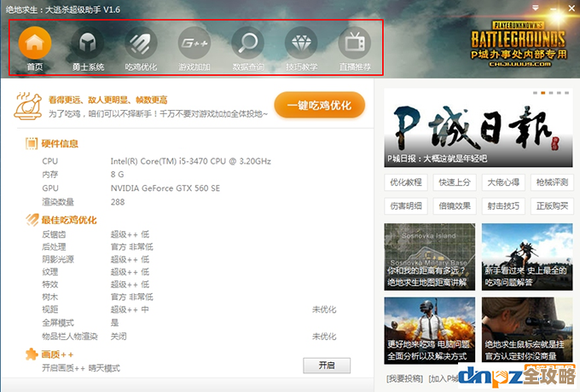Open the 吃鸡问题解答 article thumbnail
The height and width of the screenshot is (392, 580).
point(526,256)
